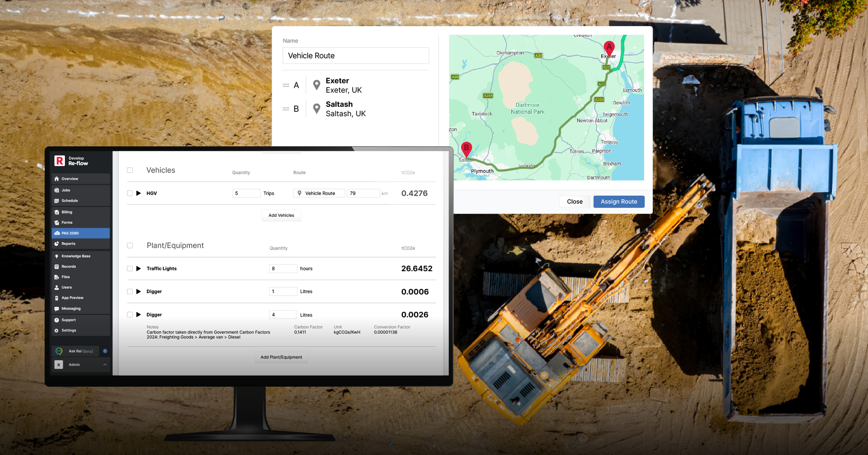Click the Traffic Lights hours field
This screenshot has height=455, width=868.
[283, 269]
